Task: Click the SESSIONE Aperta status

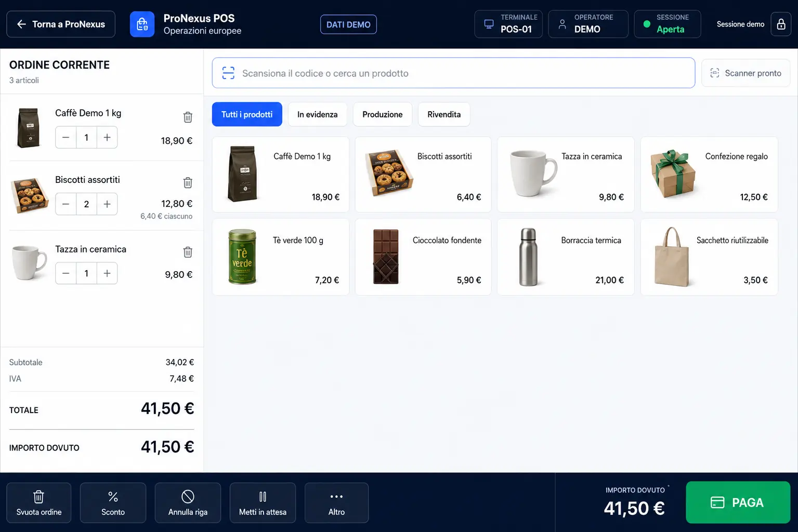Action: click(x=668, y=24)
